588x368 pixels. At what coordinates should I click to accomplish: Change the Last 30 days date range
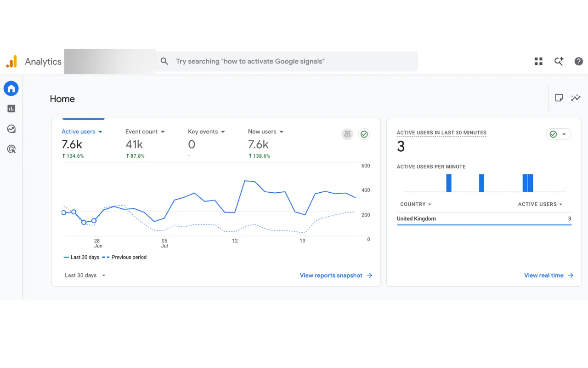(85, 276)
